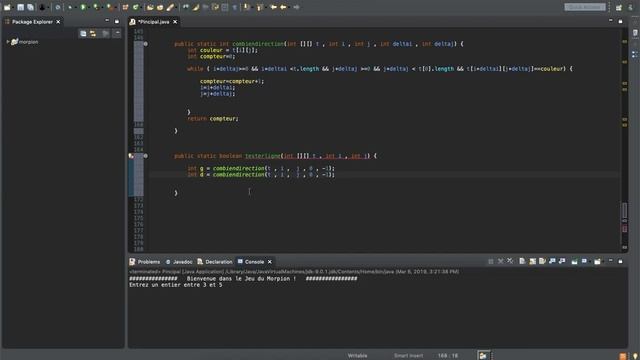Click the New Java Package toolbar icon
Image resolution: width=640 pixels, height=360 pixels.
pos(125,7)
